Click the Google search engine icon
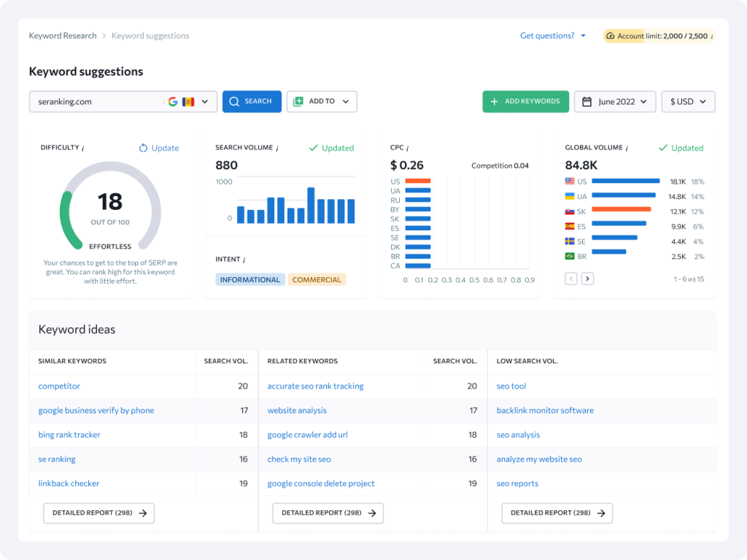 tap(173, 101)
